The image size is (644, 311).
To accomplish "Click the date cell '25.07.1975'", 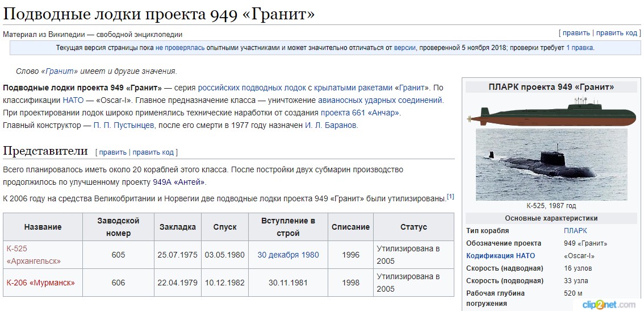I will point(177,255).
